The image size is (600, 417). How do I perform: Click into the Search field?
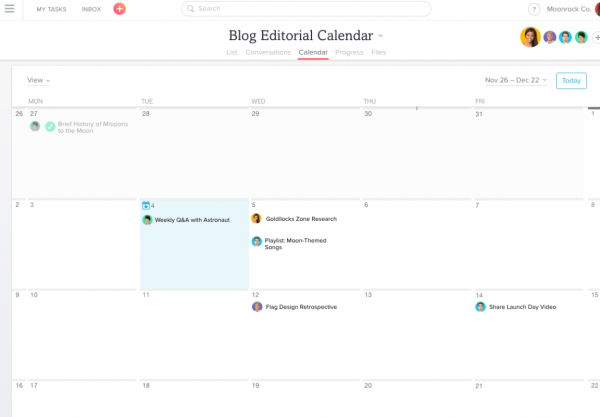(x=306, y=9)
